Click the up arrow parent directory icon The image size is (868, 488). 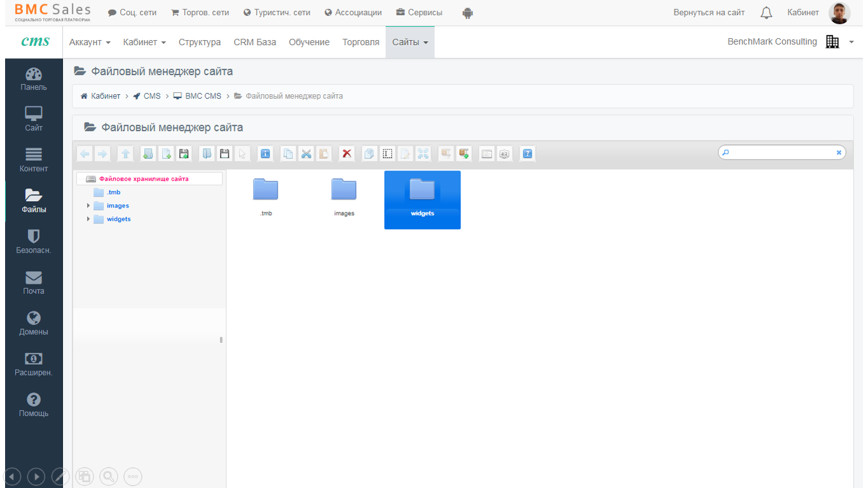coord(125,153)
